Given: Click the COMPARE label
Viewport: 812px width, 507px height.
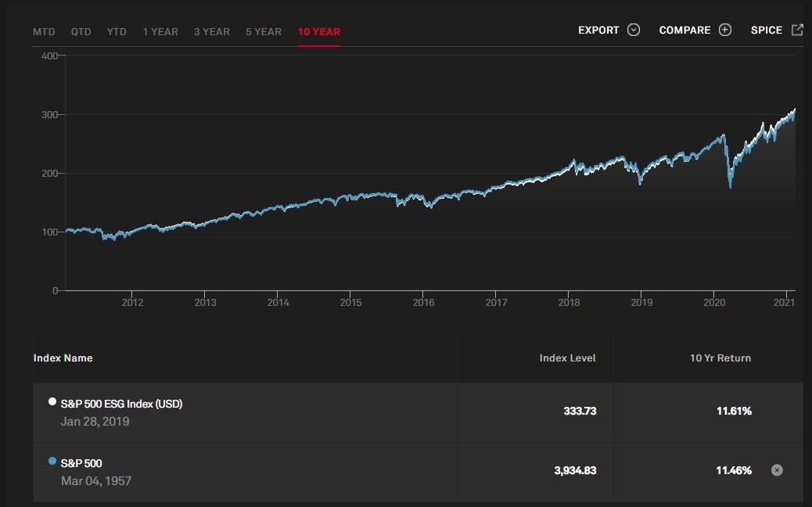Looking at the screenshot, I should pyautogui.click(x=684, y=30).
